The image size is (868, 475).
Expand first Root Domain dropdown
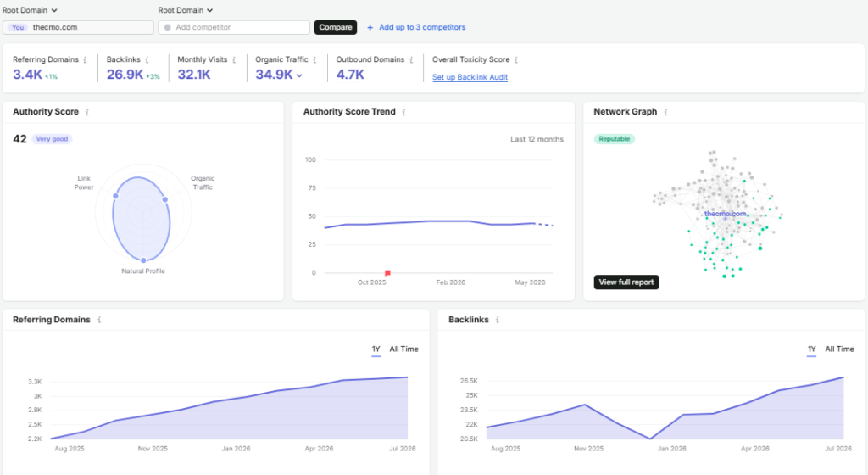pyautogui.click(x=30, y=10)
